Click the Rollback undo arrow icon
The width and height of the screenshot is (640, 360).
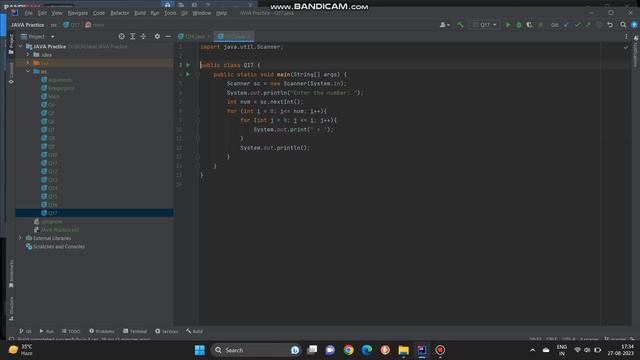[610, 25]
